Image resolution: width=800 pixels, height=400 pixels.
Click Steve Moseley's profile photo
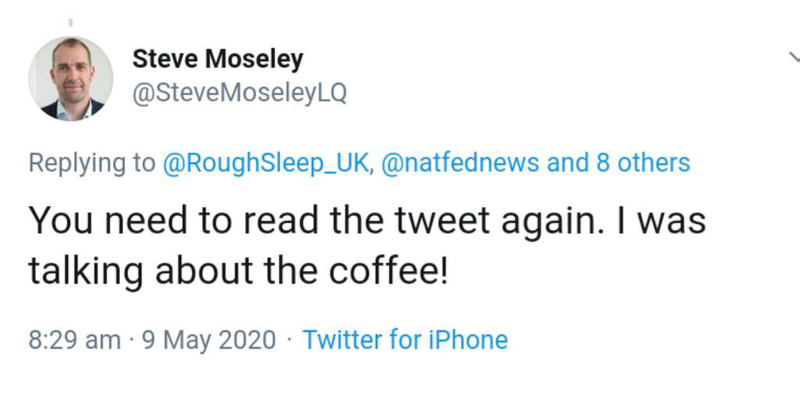click(x=71, y=78)
